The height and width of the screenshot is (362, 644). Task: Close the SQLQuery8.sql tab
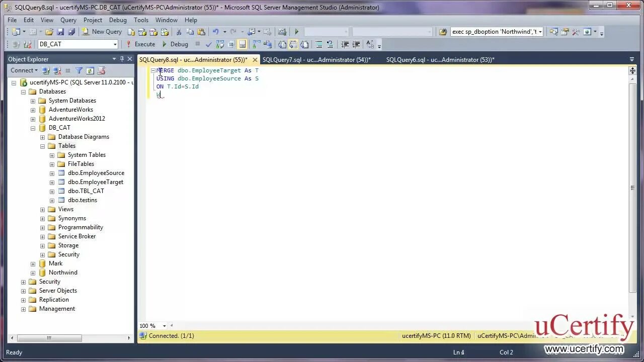click(x=255, y=60)
